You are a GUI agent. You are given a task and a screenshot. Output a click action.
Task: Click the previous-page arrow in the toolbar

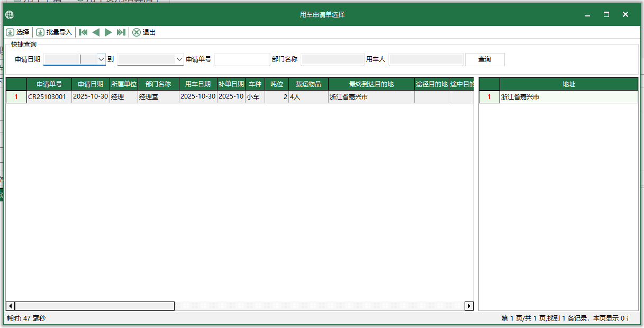pyautogui.click(x=96, y=32)
